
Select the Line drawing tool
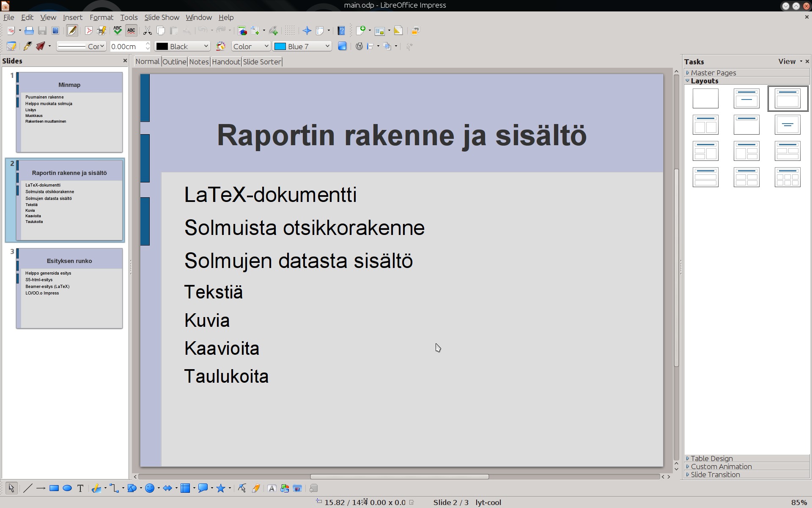point(27,488)
